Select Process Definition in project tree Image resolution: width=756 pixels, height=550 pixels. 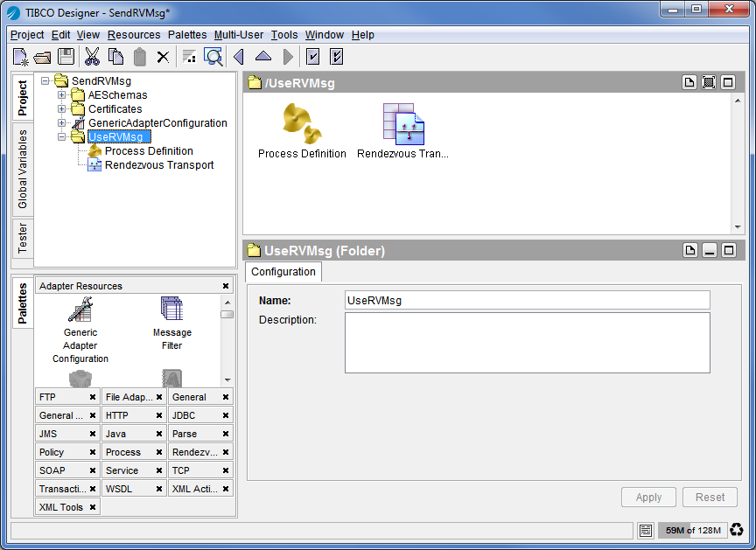(x=149, y=150)
